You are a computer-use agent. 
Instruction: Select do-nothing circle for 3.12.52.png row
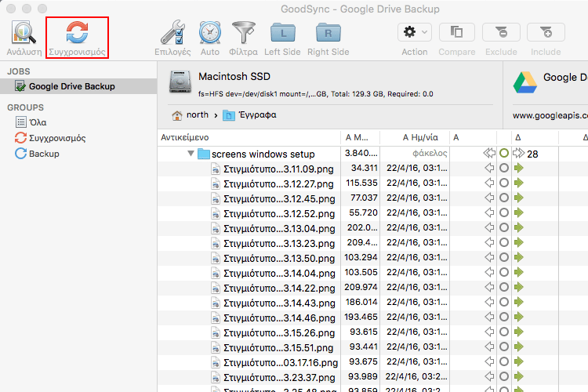coord(504,212)
